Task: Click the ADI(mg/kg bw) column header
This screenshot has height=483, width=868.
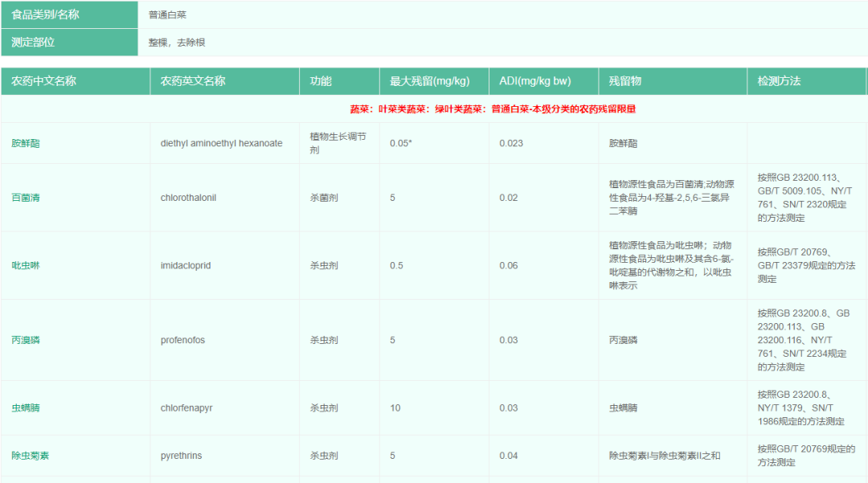Action: coord(544,81)
